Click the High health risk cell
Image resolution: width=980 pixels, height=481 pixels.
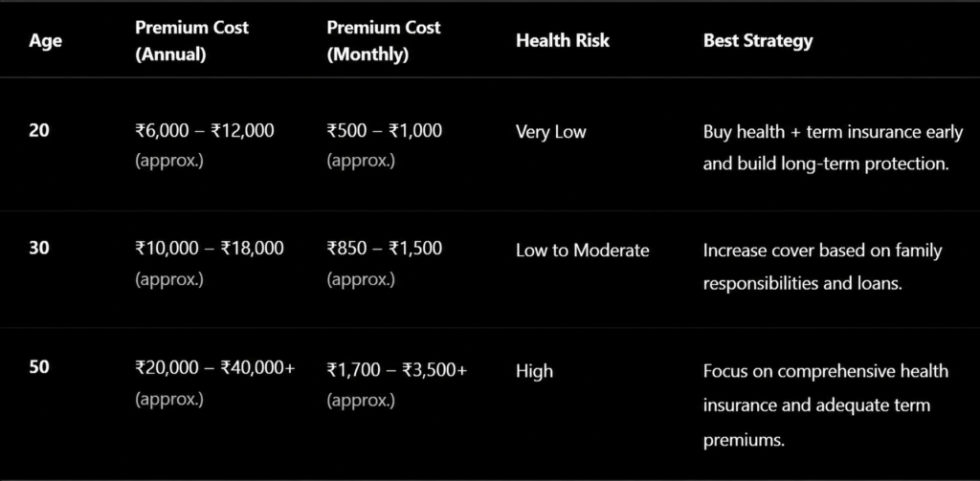coord(534,371)
